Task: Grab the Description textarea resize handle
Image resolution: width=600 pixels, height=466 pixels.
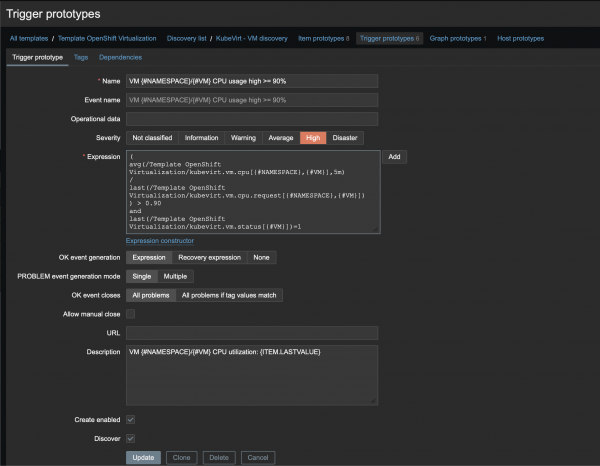Action: click(x=373, y=401)
